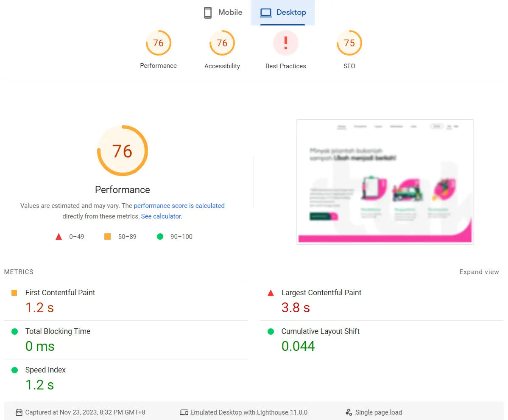
Task: Click the 0.044 layout shift value
Action: pyautogui.click(x=298, y=346)
